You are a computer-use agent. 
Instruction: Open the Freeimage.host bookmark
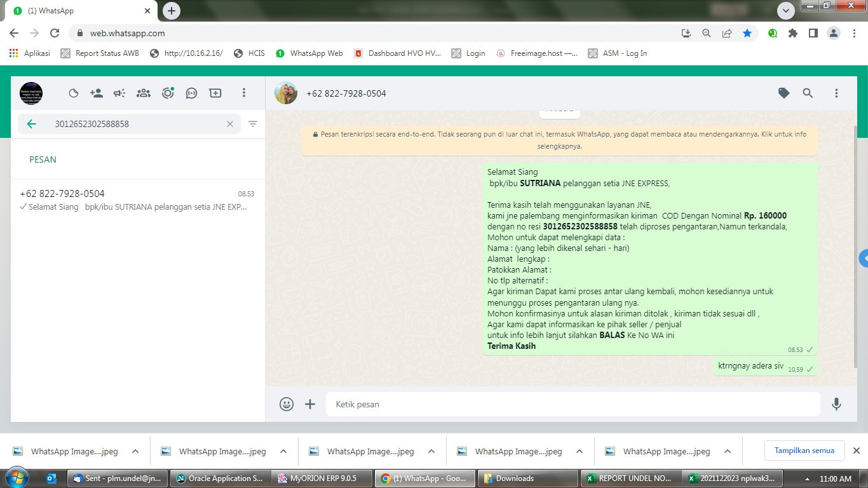538,53
